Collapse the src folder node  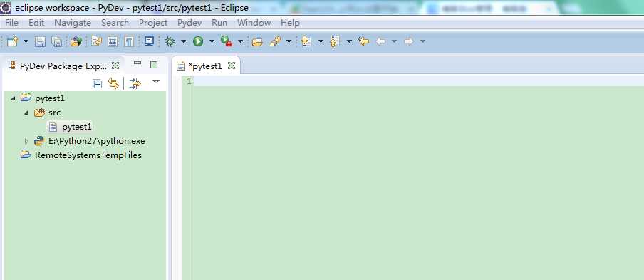pos(26,113)
